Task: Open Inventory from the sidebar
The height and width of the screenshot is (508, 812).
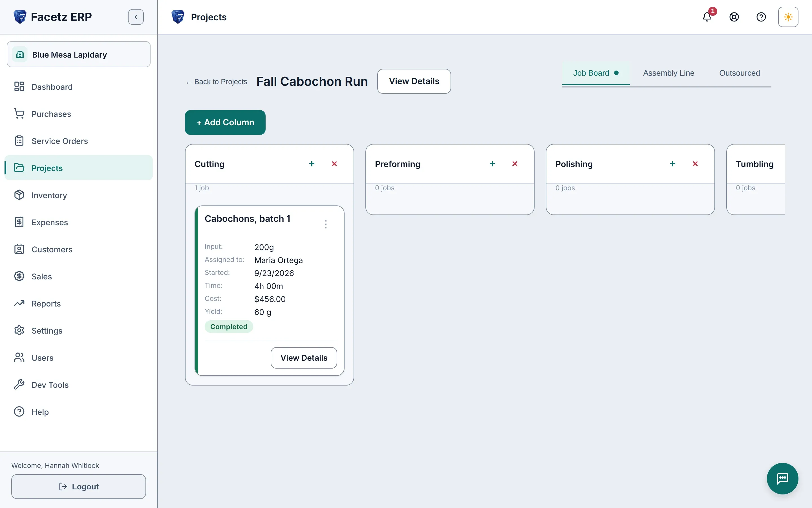Action: point(78,195)
